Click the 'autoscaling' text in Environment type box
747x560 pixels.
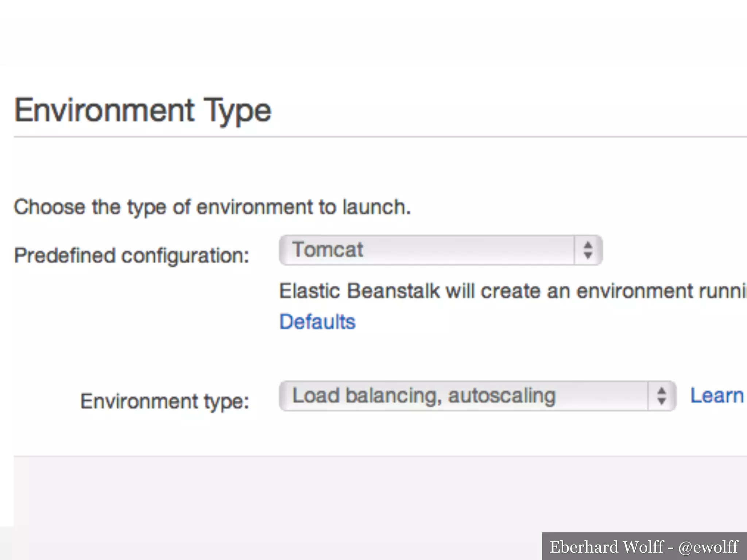point(502,396)
